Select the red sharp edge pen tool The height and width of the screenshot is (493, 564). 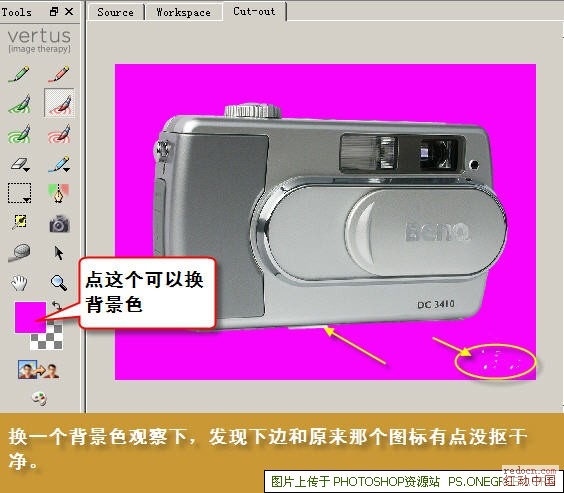[59, 73]
